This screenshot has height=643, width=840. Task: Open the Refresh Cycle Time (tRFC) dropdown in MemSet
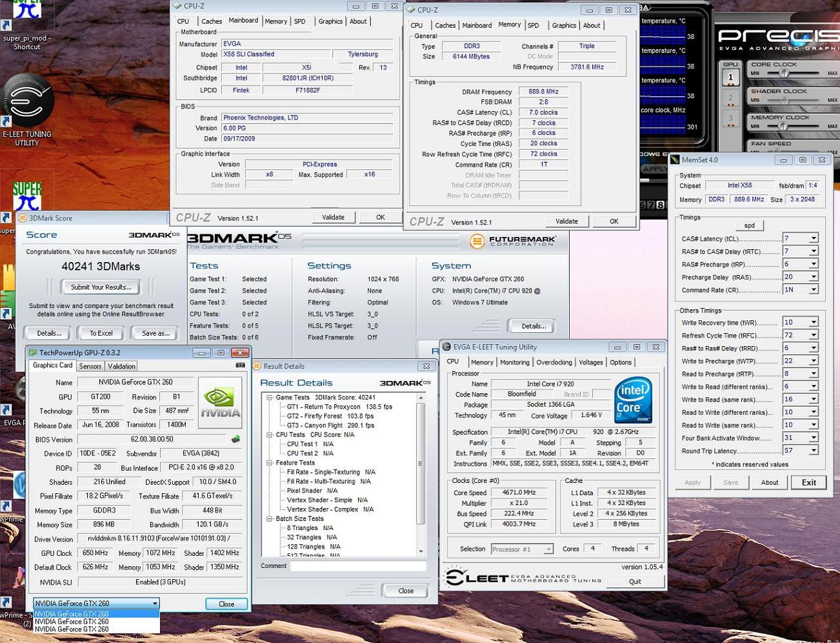click(814, 335)
